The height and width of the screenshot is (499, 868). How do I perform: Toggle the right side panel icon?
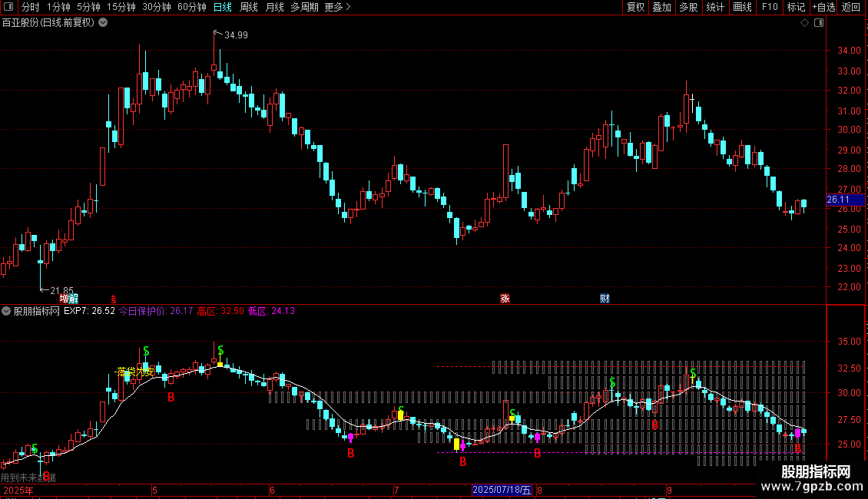[x=819, y=23]
